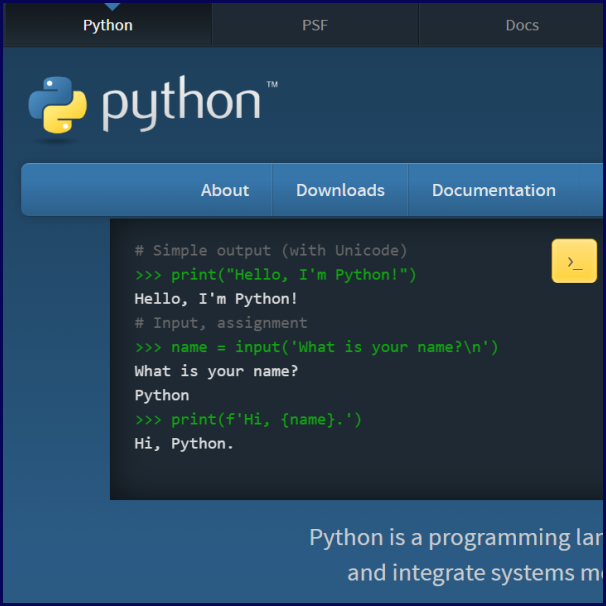Click code line print(f'Hi, {name}.')
Viewport: 606px width, 606px height.
coord(248,419)
